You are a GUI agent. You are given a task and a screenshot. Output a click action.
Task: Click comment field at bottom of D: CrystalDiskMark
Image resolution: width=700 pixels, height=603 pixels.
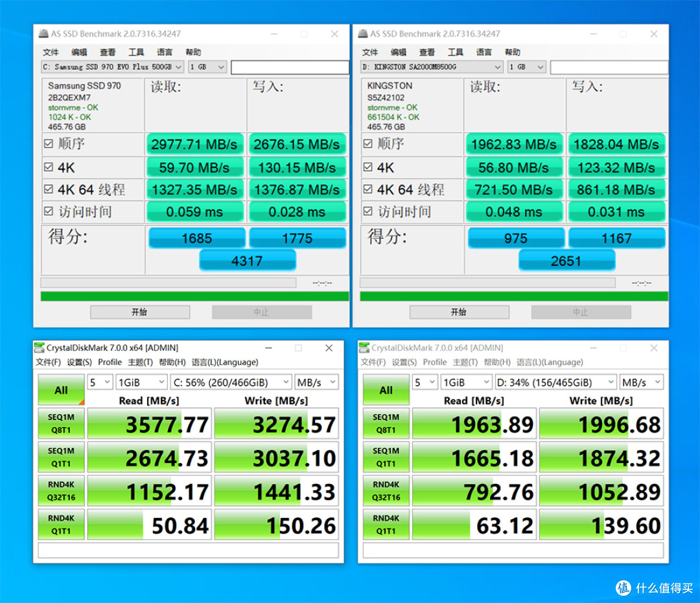click(x=513, y=550)
